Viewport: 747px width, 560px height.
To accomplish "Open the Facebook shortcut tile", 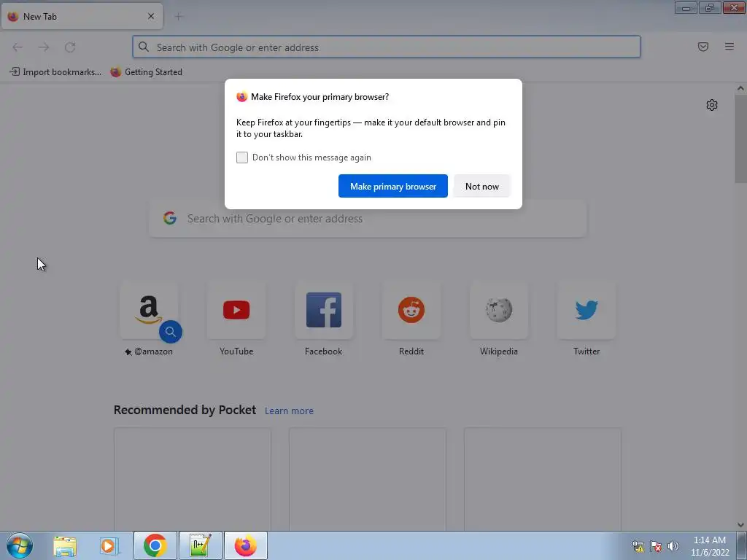I will coord(324,311).
